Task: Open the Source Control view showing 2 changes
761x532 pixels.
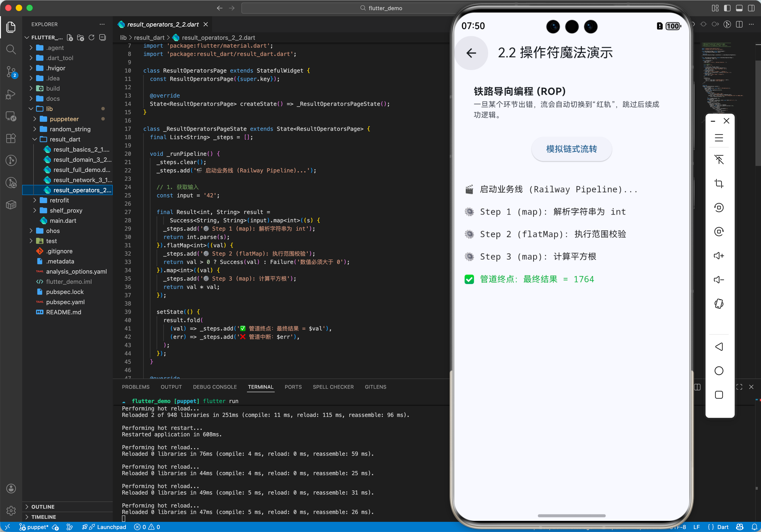Action: point(11,72)
